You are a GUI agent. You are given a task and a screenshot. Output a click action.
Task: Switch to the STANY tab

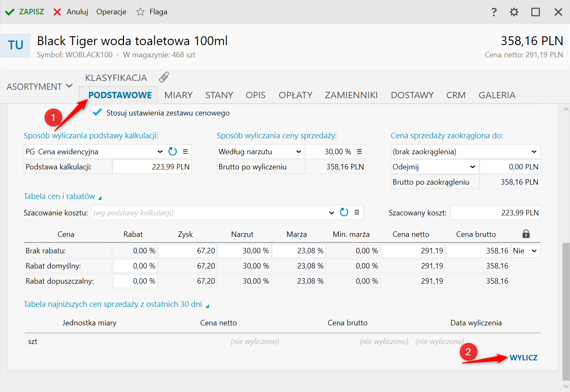(x=219, y=95)
